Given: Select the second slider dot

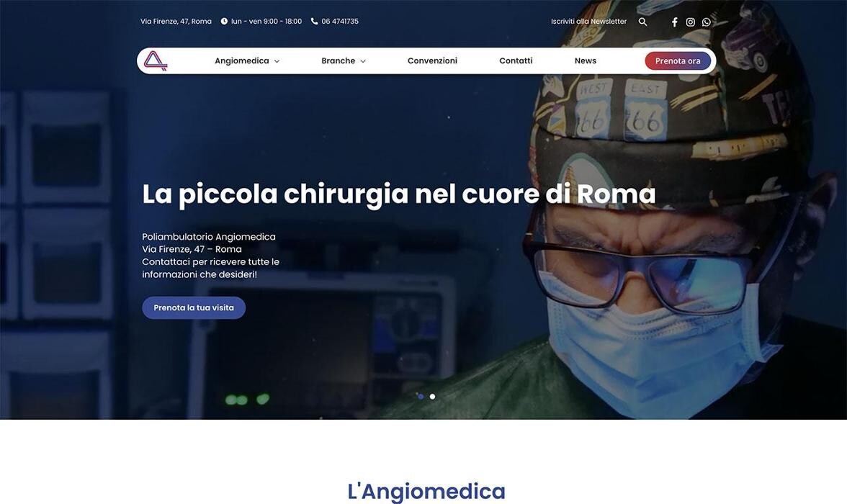Looking at the screenshot, I should tap(432, 397).
